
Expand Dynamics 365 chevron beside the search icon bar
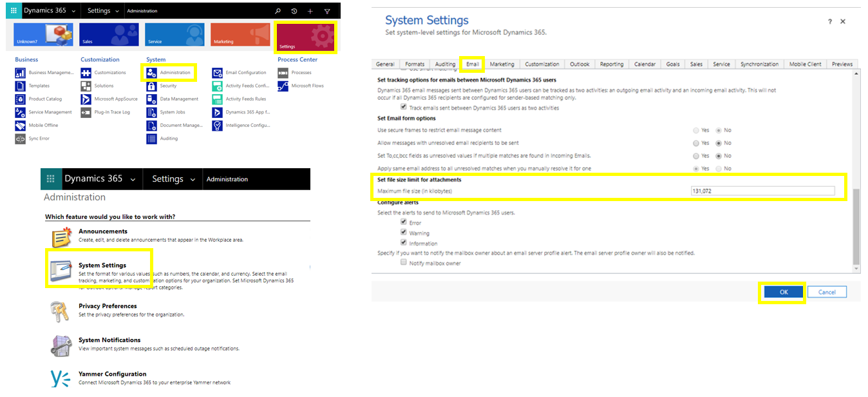pos(73,12)
